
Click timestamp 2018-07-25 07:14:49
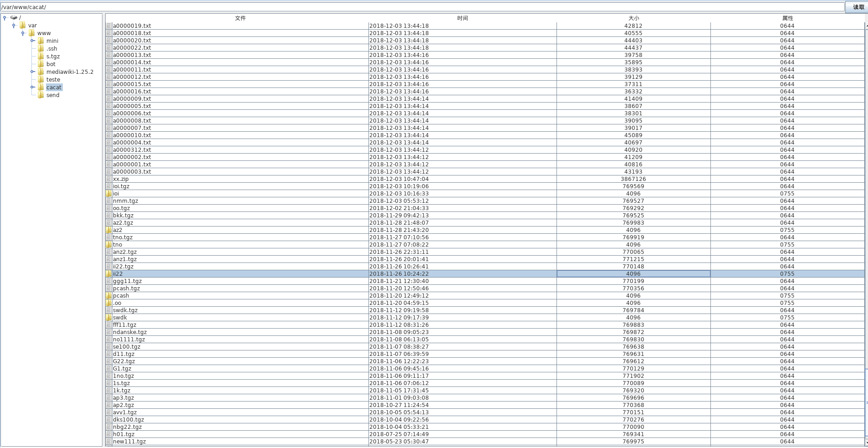click(399, 434)
